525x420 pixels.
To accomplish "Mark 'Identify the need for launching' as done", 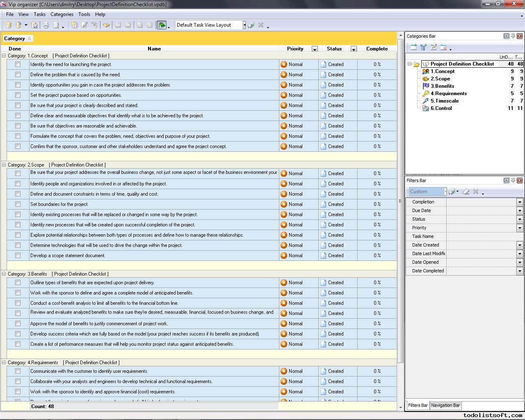I will (18, 64).
